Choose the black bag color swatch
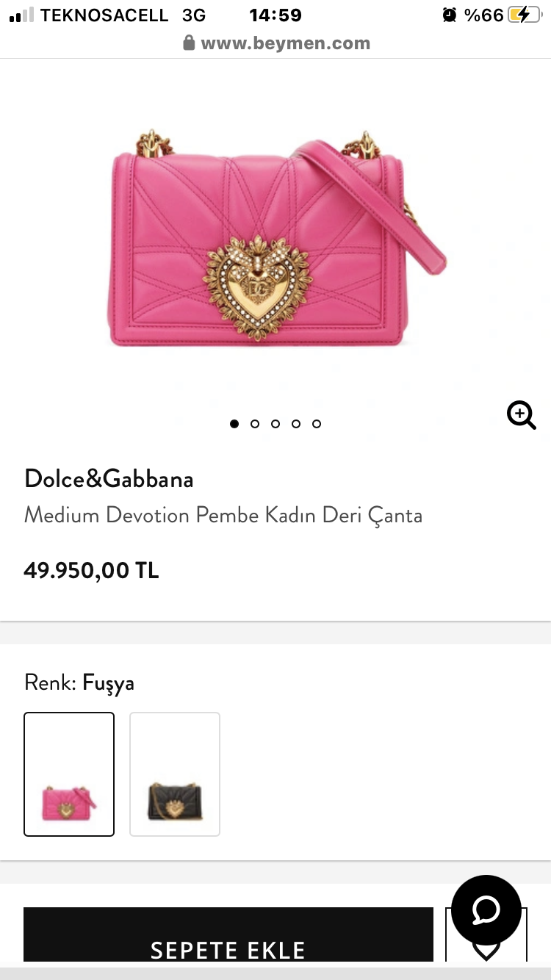Viewport: 551px width, 980px height. [x=175, y=774]
